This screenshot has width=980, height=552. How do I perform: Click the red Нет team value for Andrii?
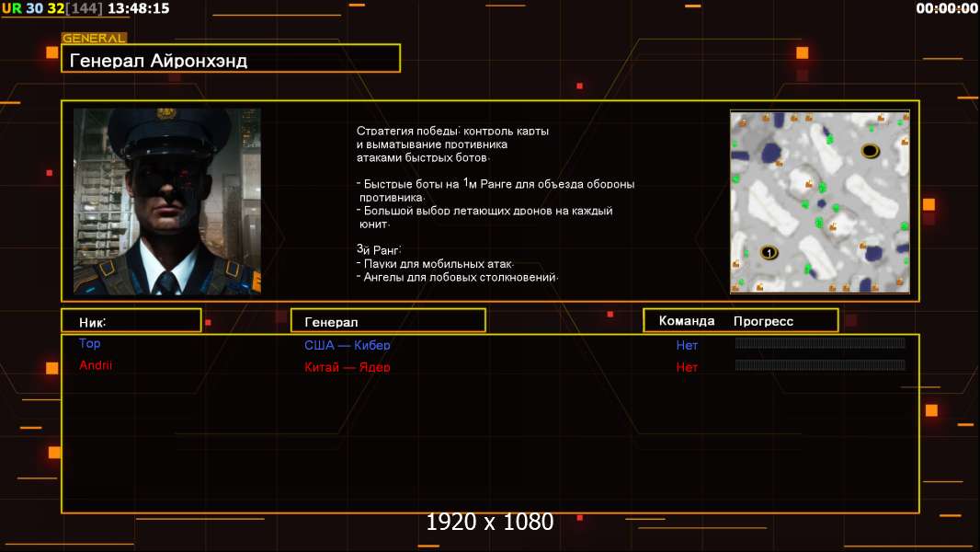click(687, 368)
